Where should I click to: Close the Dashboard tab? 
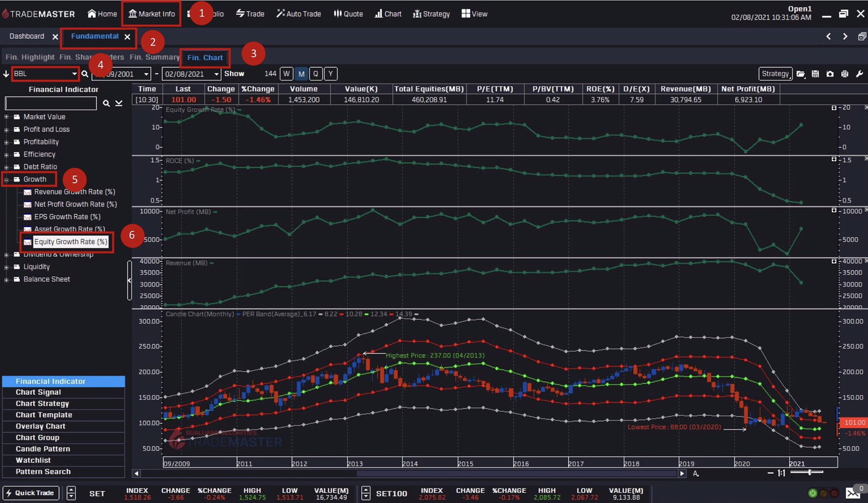[x=55, y=37]
